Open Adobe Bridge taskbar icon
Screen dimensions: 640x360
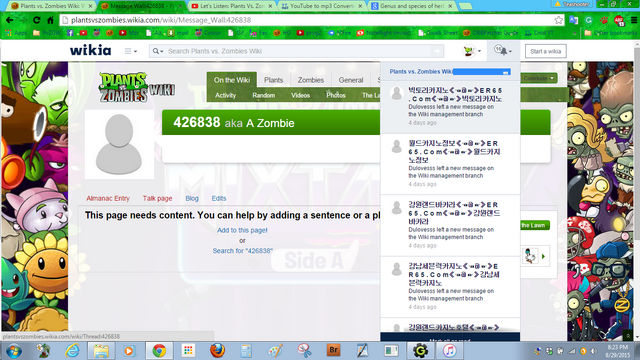tap(333, 351)
